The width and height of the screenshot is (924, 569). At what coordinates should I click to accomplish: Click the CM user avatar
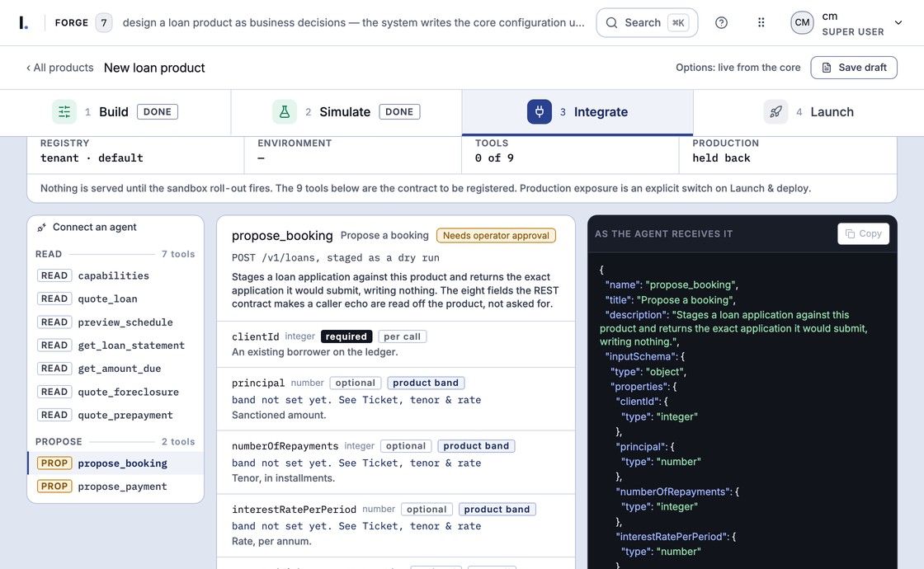pos(802,23)
